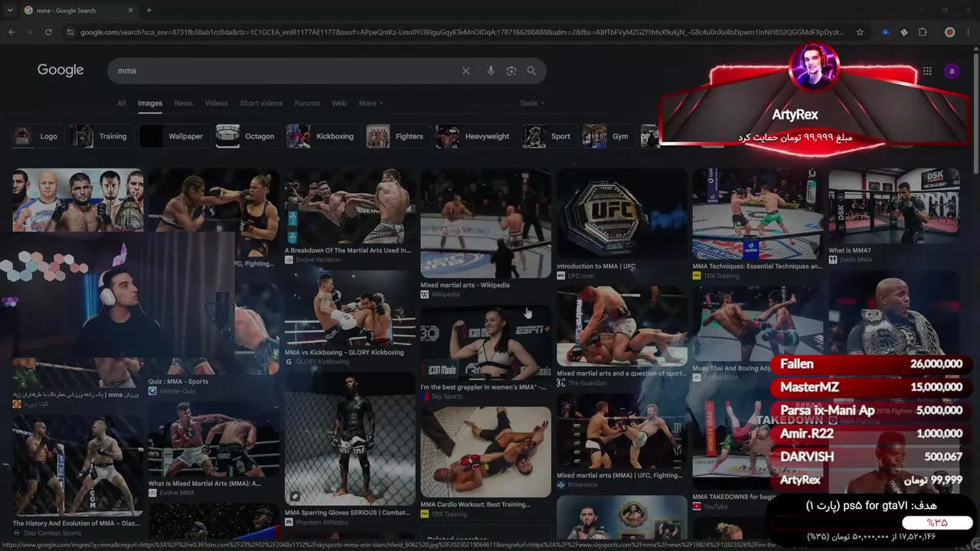
Task: Go back with the browser back arrow
Action: 11,32
